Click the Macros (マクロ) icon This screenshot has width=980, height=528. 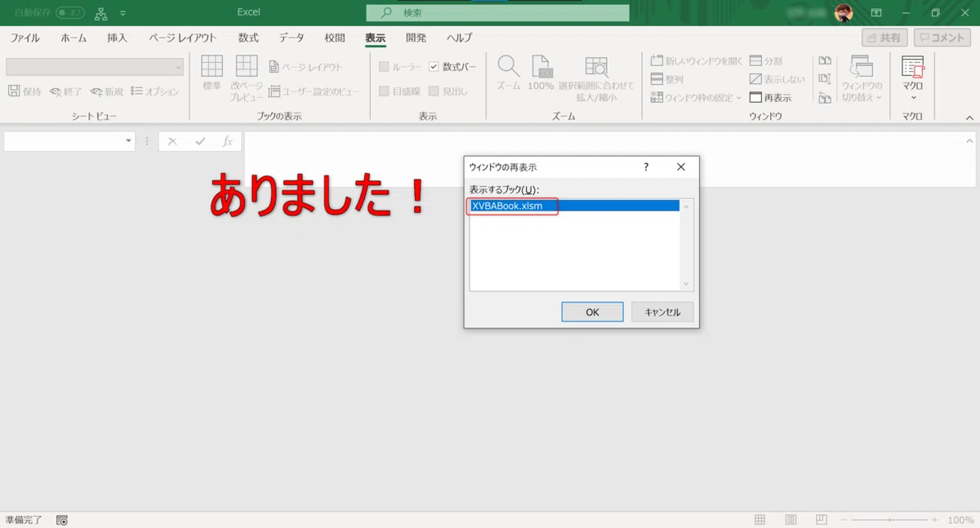tap(912, 68)
